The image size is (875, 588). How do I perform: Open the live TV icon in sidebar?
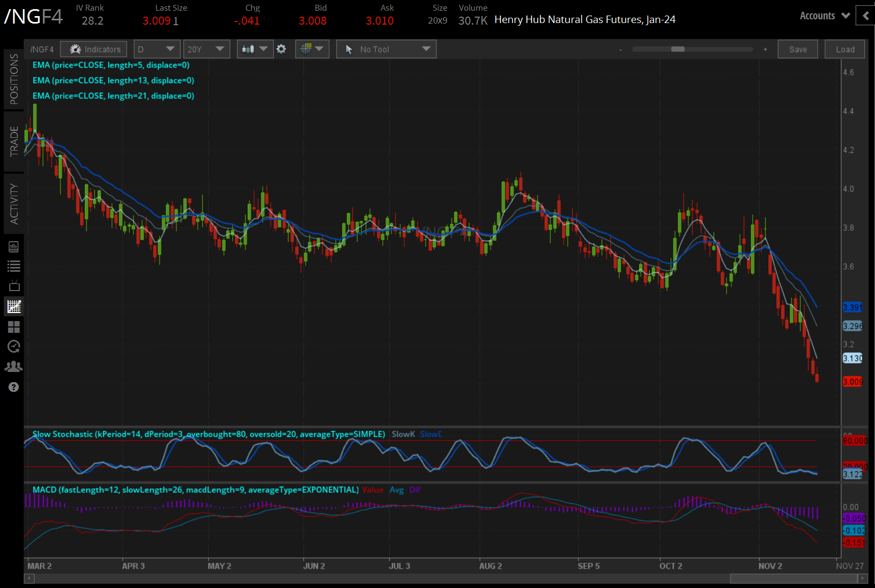coord(14,286)
